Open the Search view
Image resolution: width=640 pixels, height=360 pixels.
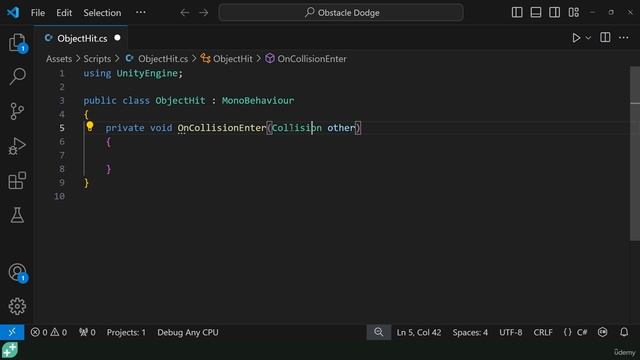tap(17, 76)
